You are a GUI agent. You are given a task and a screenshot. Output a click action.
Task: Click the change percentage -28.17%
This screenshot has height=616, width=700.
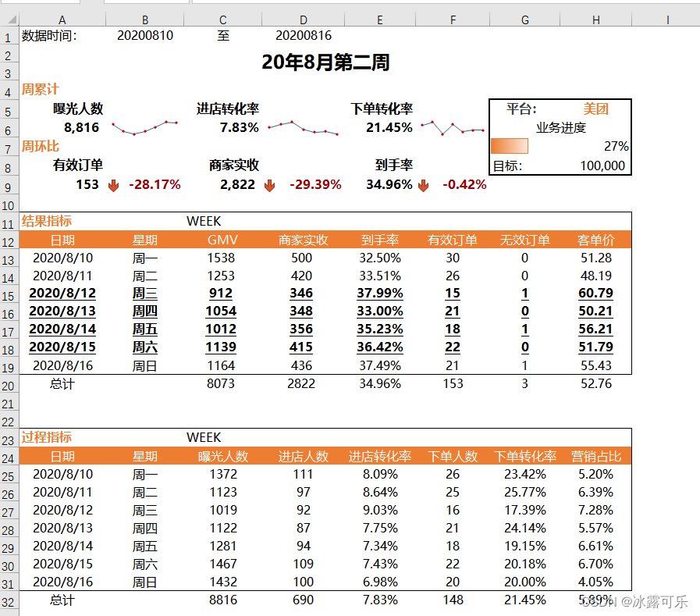click(x=155, y=184)
